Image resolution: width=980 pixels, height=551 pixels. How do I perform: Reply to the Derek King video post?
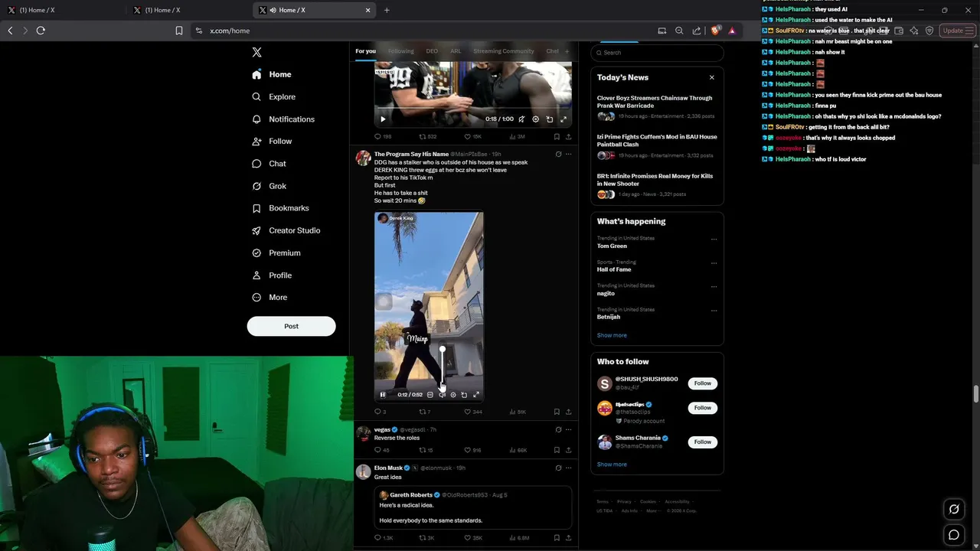pyautogui.click(x=380, y=412)
